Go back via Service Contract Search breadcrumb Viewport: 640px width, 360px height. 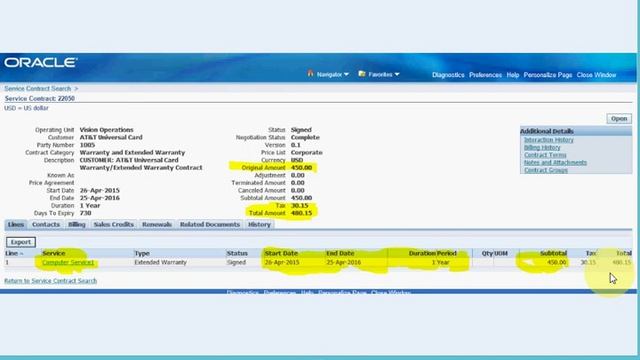(38, 89)
